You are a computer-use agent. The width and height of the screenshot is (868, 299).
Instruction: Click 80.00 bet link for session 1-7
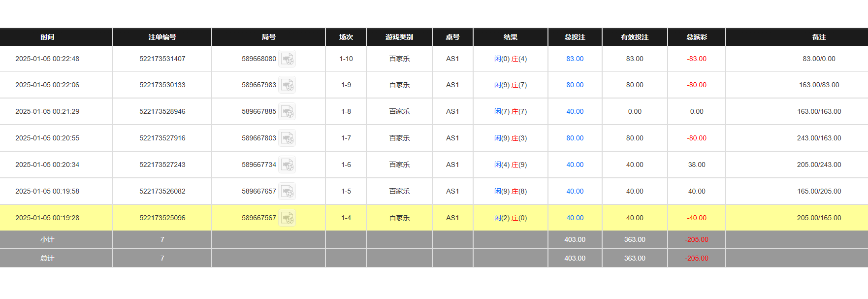[x=575, y=138]
